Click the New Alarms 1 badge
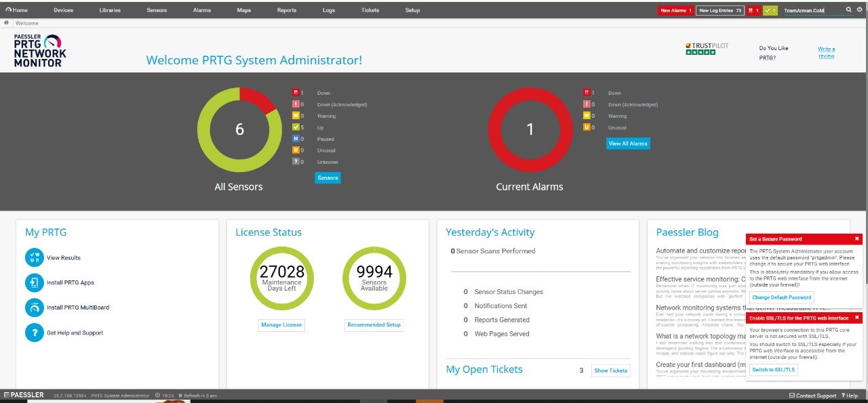 676,10
